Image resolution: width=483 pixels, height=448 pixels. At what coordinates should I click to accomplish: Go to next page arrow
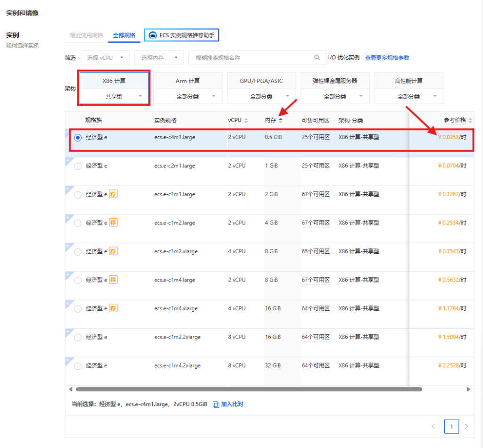pos(466,426)
